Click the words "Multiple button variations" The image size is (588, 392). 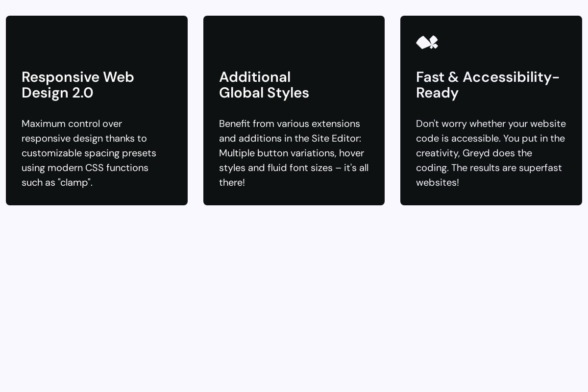277,153
